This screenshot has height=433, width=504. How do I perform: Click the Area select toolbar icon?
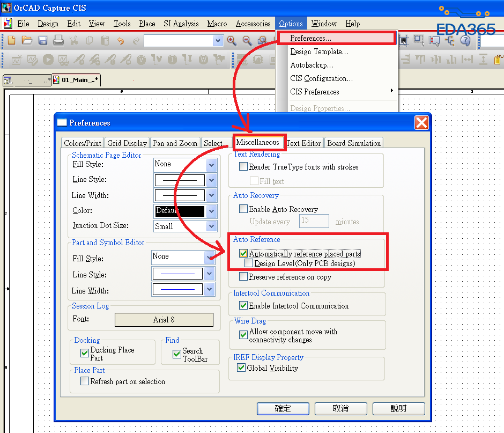coord(419,40)
